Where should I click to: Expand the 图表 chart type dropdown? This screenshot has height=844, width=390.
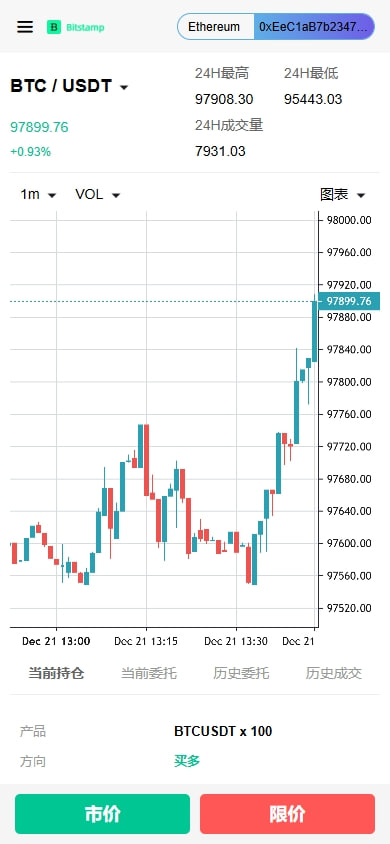tap(343, 194)
